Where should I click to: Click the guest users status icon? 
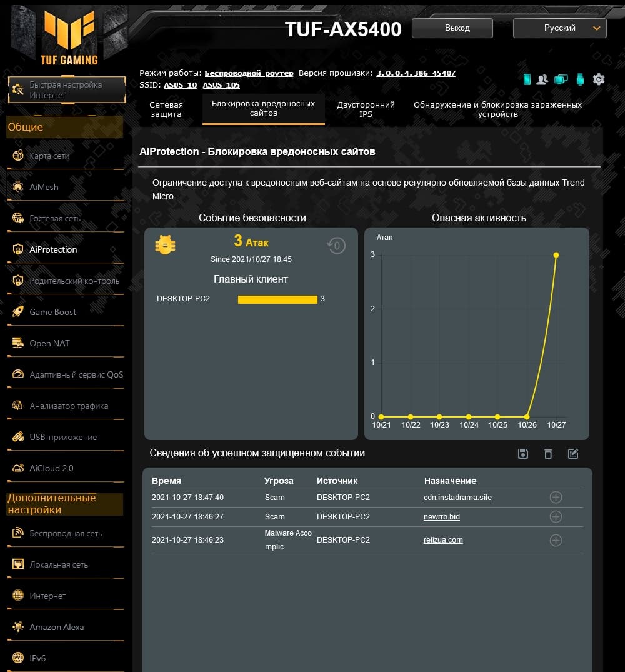point(542,79)
